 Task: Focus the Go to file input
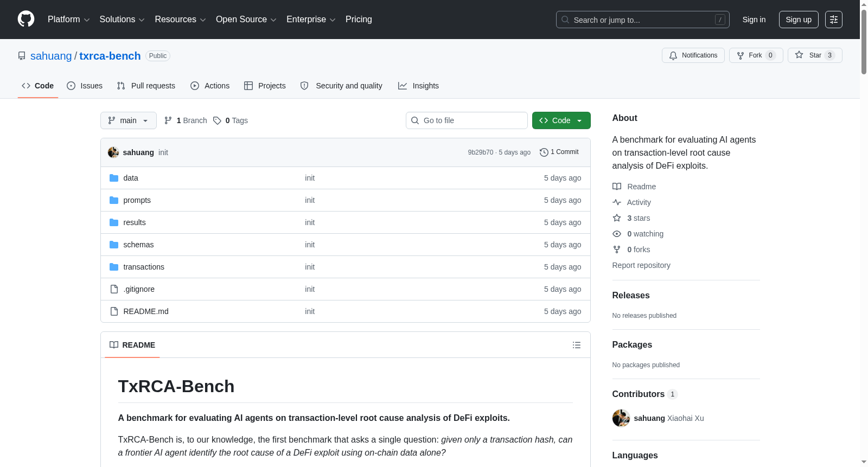click(467, 120)
